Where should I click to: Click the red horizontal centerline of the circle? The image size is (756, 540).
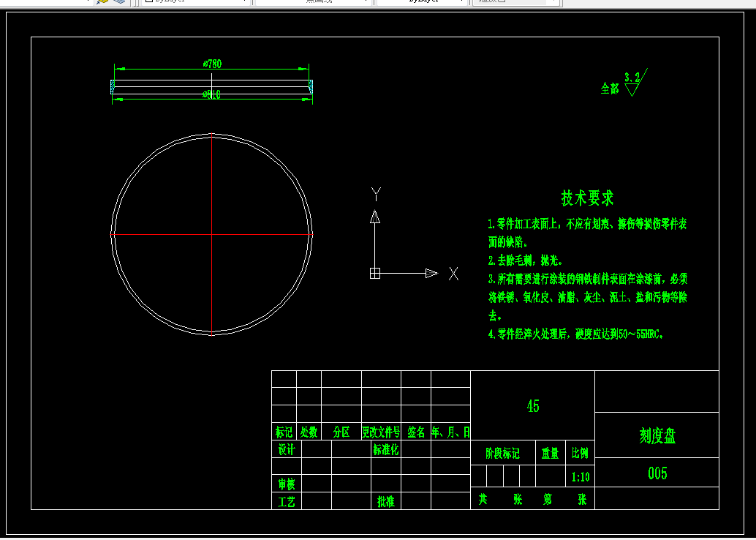tap(211, 235)
